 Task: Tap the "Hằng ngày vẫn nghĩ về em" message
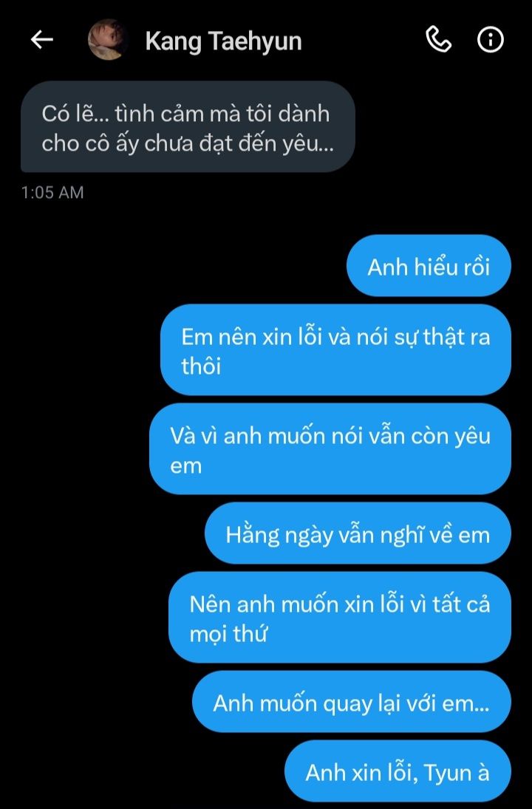358,533
